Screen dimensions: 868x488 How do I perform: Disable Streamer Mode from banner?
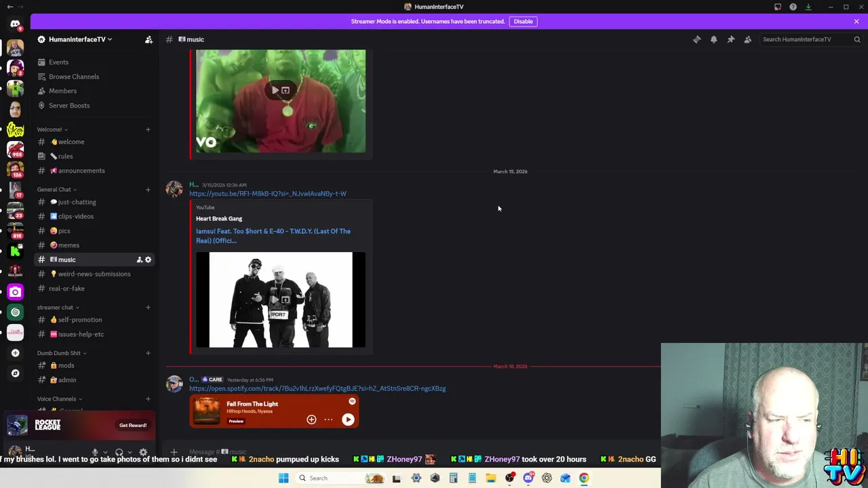[x=523, y=21]
